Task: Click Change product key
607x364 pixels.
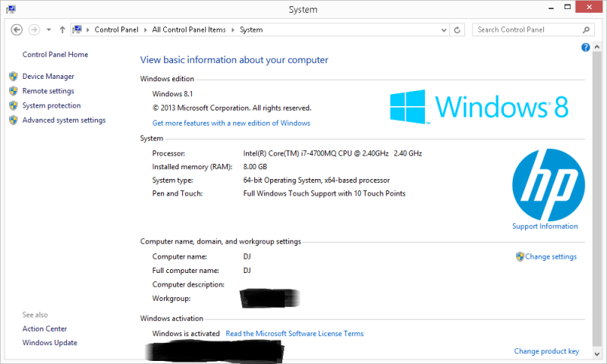Action: point(546,351)
